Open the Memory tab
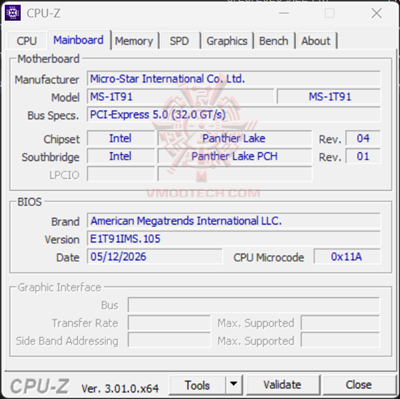Image resolution: width=400 pixels, height=399 pixels. tap(134, 41)
